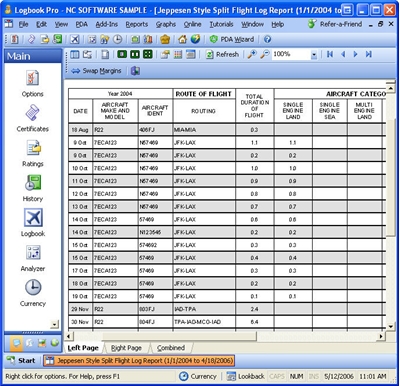Click the Refresh button
The width and height of the screenshot is (400, 386).
222,54
